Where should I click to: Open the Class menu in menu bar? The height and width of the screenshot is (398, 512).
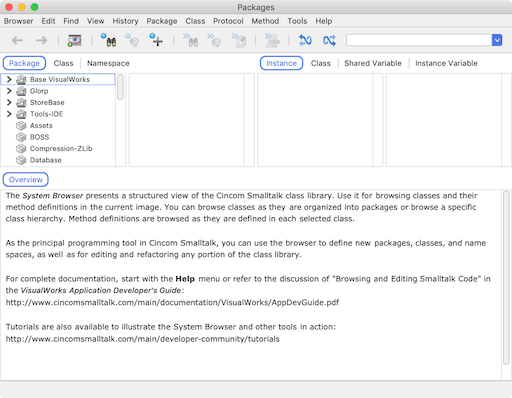pos(195,21)
